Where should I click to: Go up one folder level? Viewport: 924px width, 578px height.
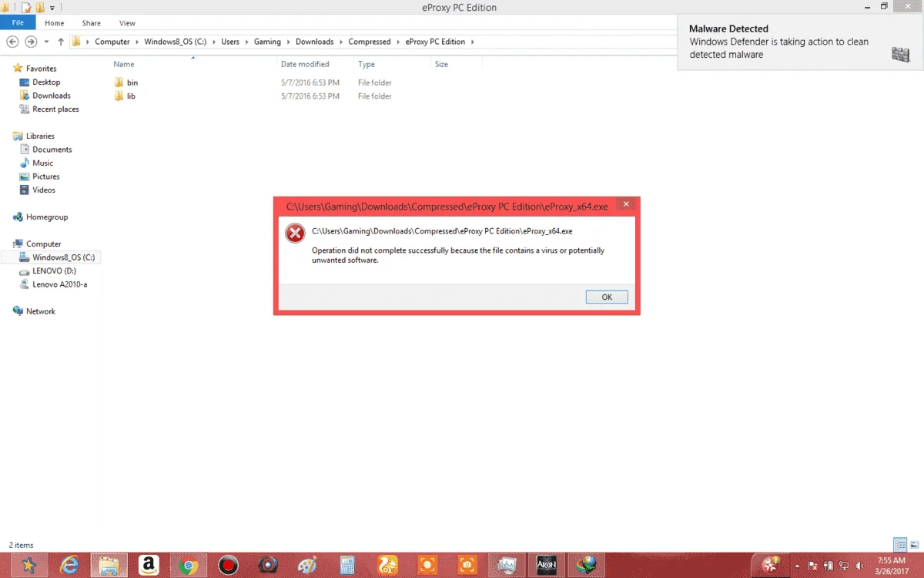coord(61,42)
